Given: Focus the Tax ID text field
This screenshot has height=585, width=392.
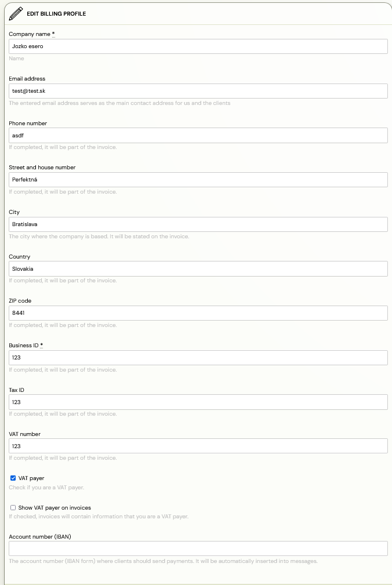Looking at the screenshot, I should coord(198,402).
